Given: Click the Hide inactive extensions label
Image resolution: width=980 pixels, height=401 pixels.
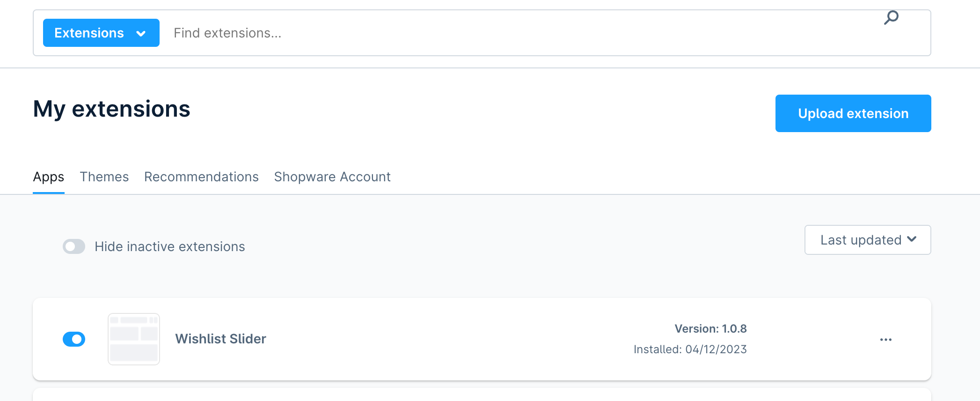Looking at the screenshot, I should coord(170,246).
